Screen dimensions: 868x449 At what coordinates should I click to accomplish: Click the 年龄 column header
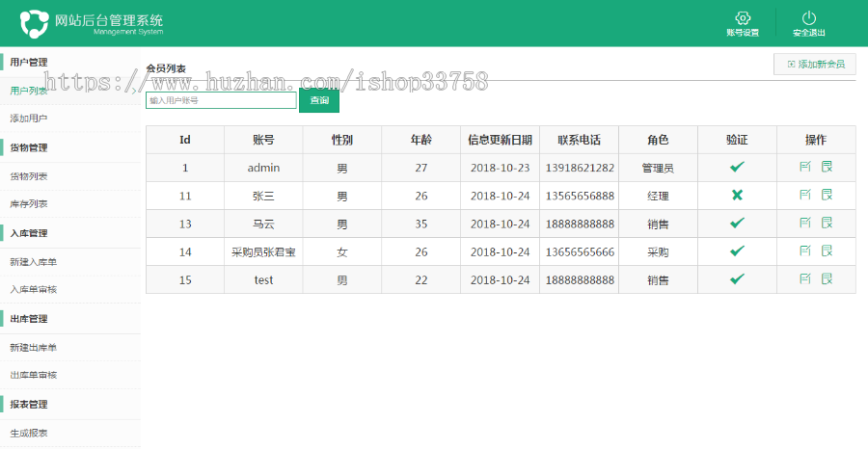(x=421, y=140)
